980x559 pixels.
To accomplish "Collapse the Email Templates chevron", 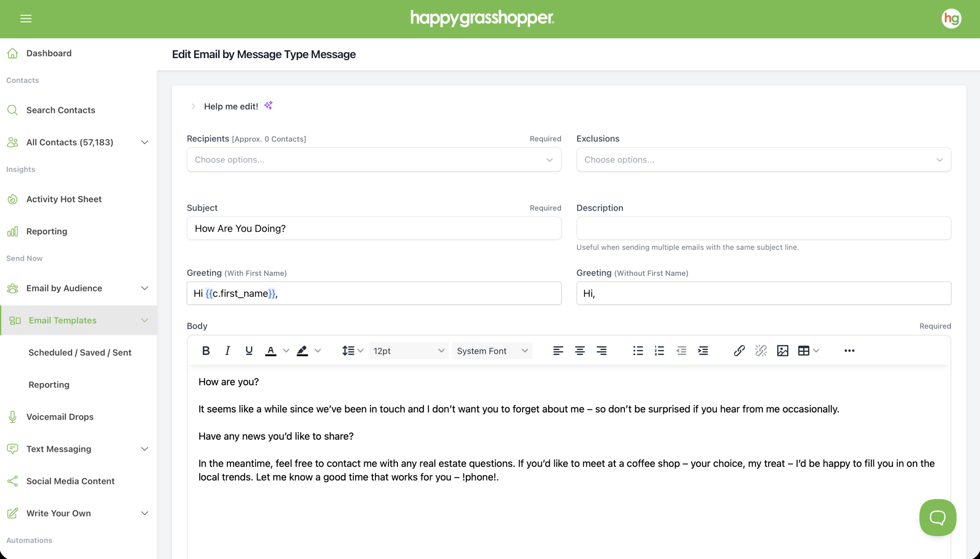I will pyautogui.click(x=145, y=320).
